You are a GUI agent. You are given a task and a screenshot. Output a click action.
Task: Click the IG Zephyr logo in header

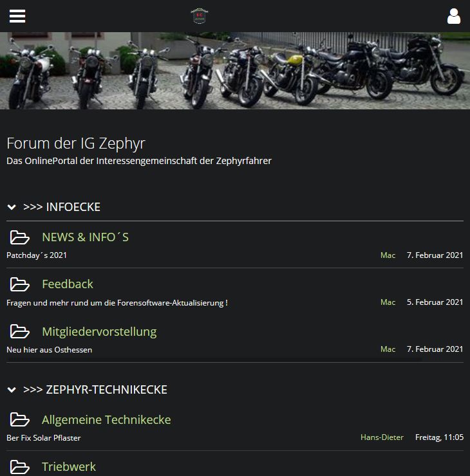coord(200,16)
